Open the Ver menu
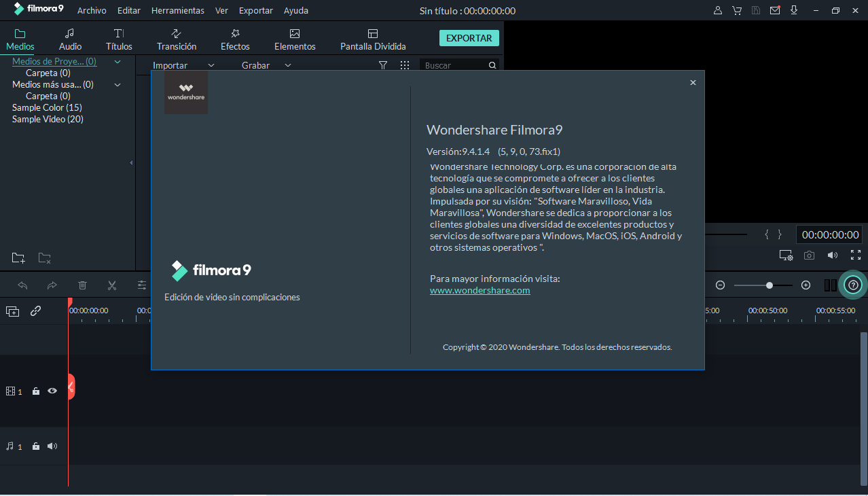The image size is (868, 496). (x=221, y=11)
